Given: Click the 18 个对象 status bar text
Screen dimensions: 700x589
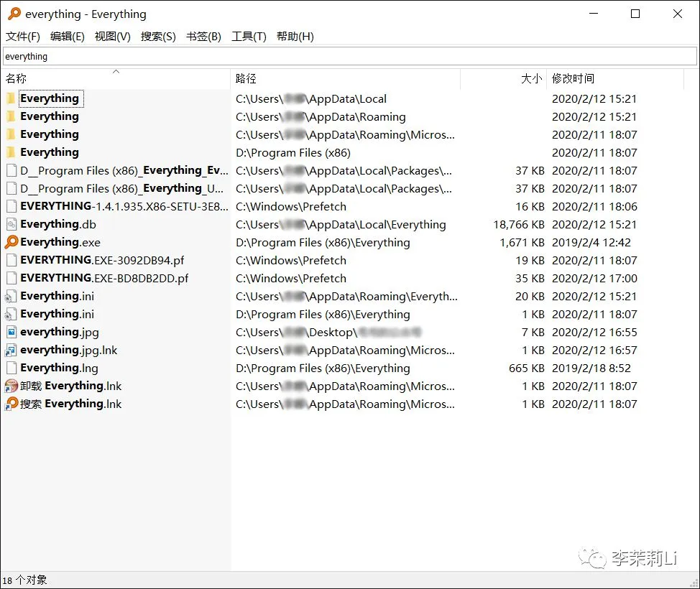Looking at the screenshot, I should [x=24, y=580].
